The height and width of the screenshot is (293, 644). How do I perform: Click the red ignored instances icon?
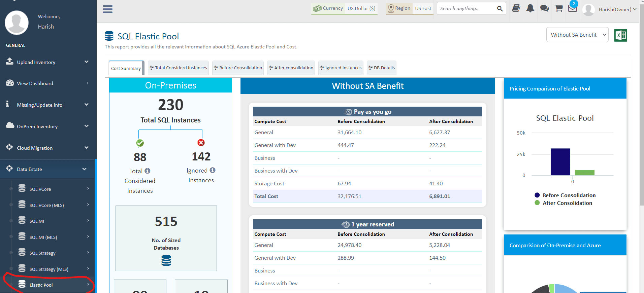201,143
